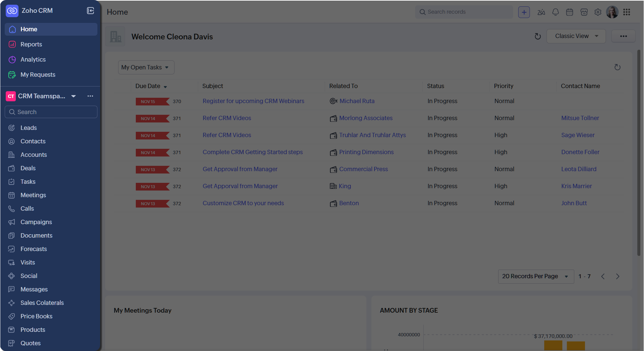Open the notifications bell
This screenshot has height=351, width=644.
pos(555,12)
